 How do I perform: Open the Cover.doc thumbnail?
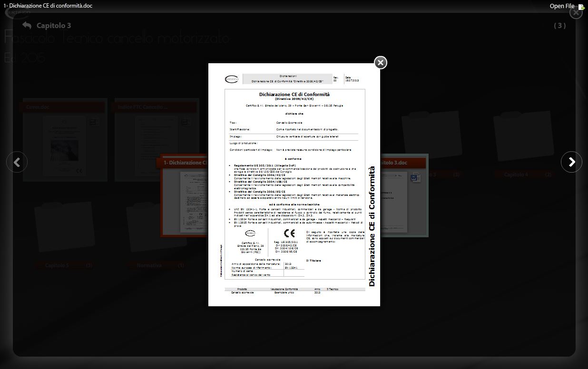point(65,140)
